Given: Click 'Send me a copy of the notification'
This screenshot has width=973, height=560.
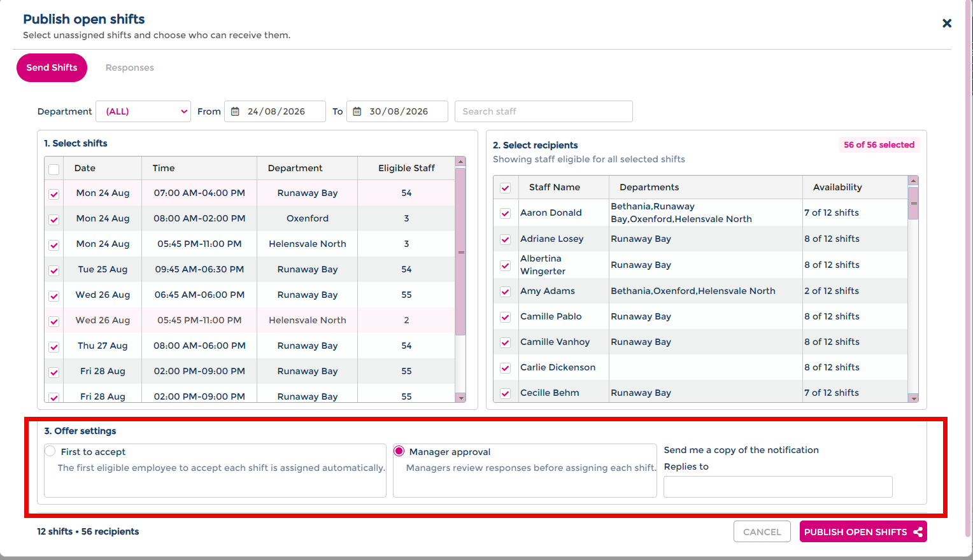Looking at the screenshot, I should click(741, 450).
